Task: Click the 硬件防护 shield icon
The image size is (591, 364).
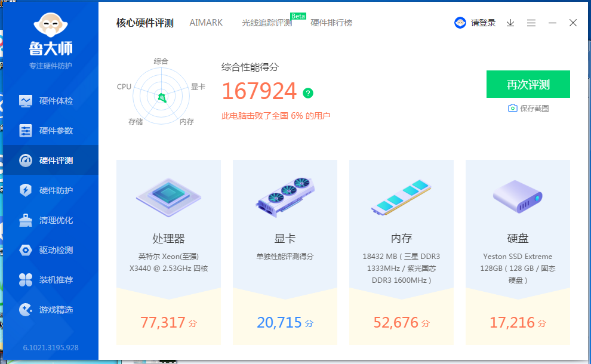Action: [x=26, y=190]
